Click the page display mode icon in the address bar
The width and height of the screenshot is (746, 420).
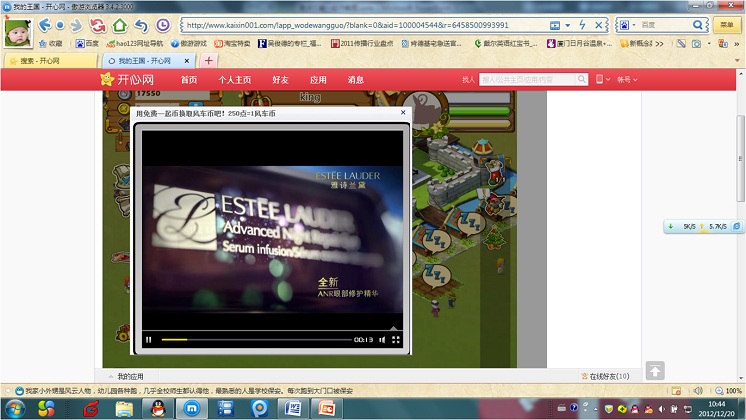pyautogui.click(x=555, y=25)
